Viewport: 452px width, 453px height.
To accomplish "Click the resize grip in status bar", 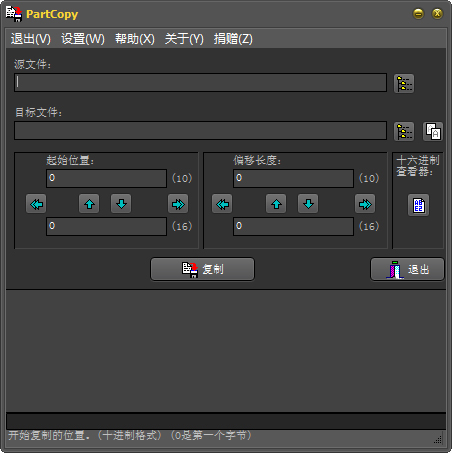I will [x=438, y=440].
